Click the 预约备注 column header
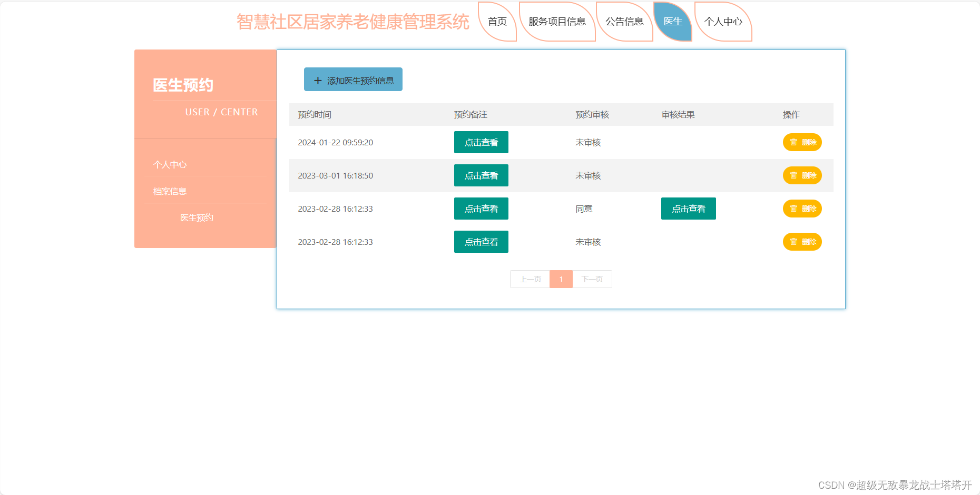This screenshot has height=495, width=980. pos(471,114)
